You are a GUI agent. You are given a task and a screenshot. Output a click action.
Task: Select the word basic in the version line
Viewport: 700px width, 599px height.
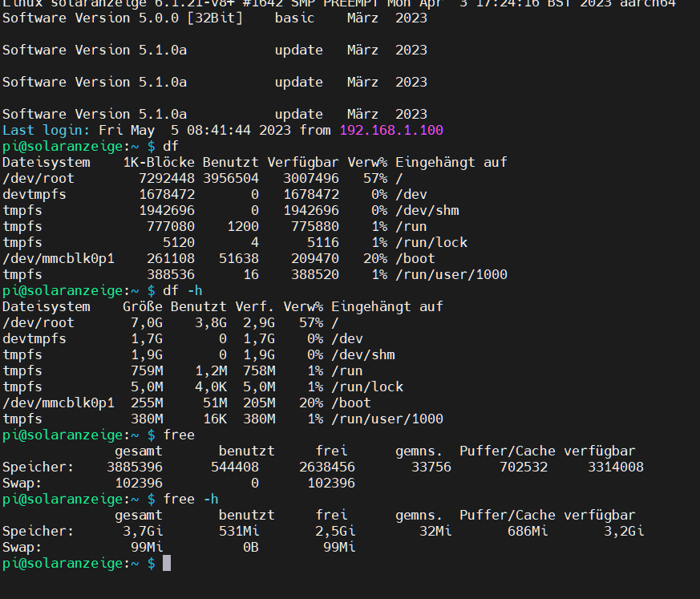tap(294, 18)
